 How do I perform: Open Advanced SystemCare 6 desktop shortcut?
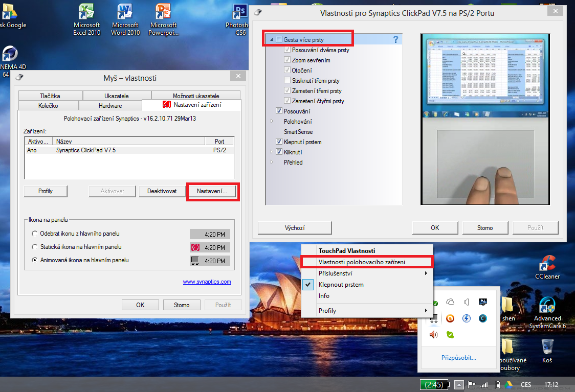(547, 313)
